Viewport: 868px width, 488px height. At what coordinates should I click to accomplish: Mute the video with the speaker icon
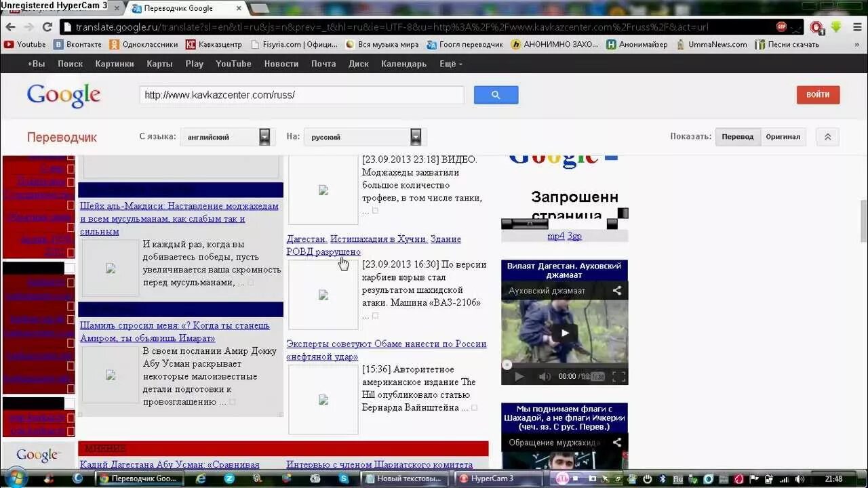[x=545, y=376]
